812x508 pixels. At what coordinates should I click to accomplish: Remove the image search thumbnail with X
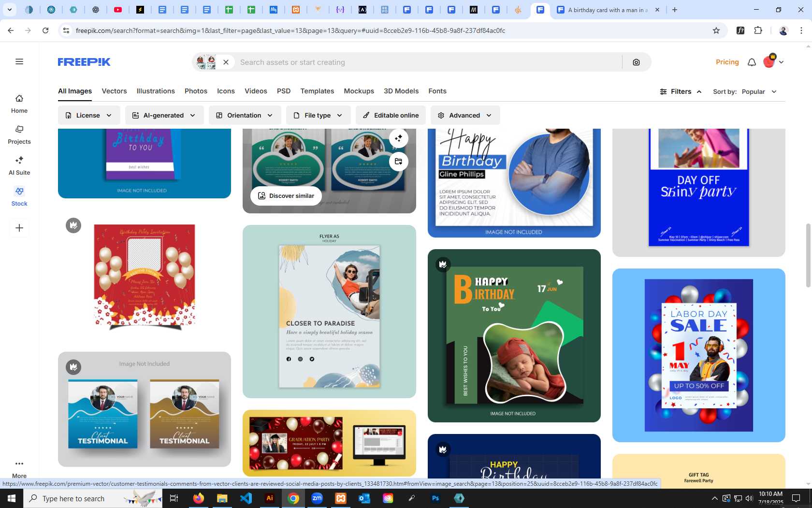226,62
